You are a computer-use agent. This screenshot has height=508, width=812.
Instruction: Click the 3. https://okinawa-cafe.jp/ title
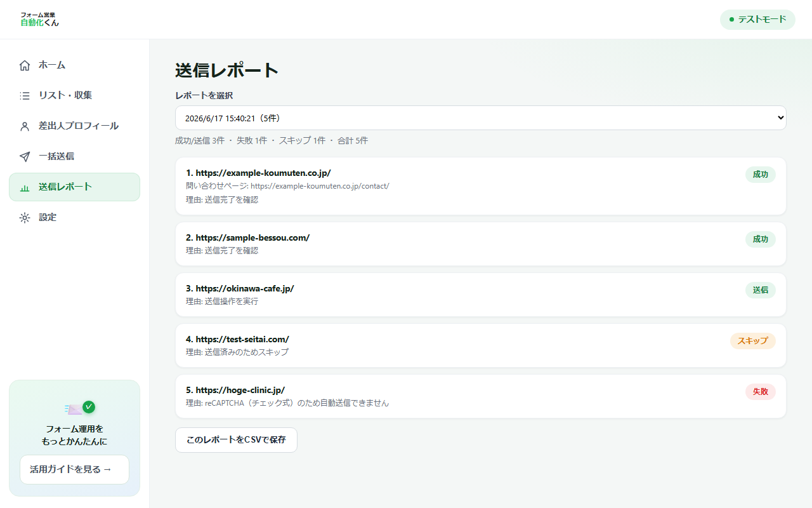240,288
